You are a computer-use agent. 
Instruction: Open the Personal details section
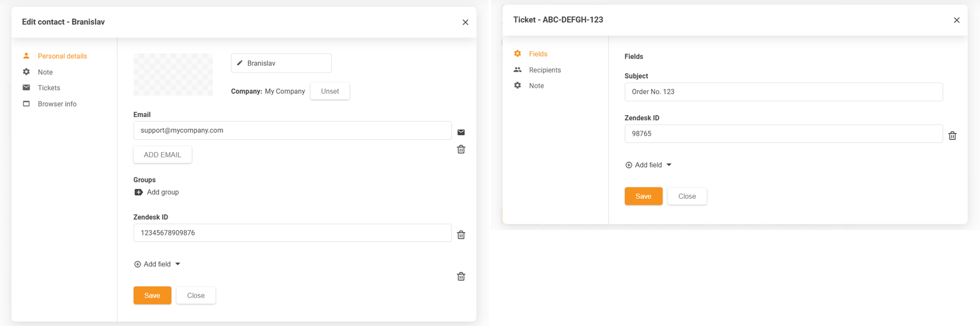[x=62, y=56]
